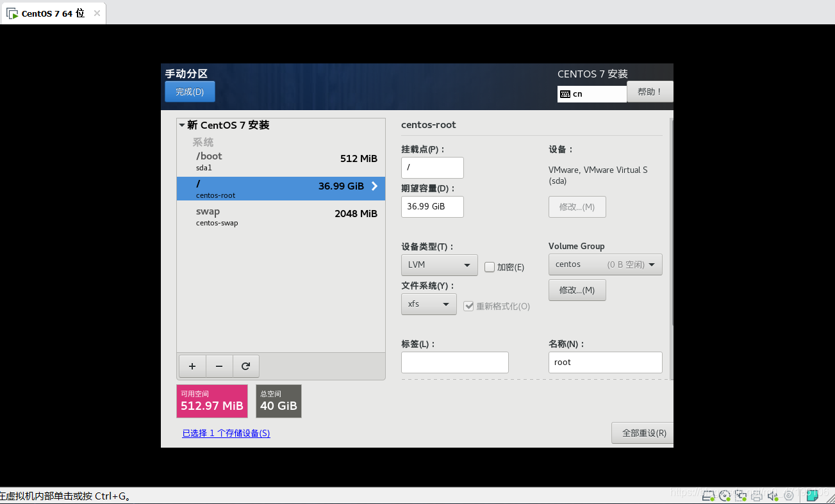The height and width of the screenshot is (504, 835).
Task: Click the 系统 group label in partition list
Action: pos(203,142)
